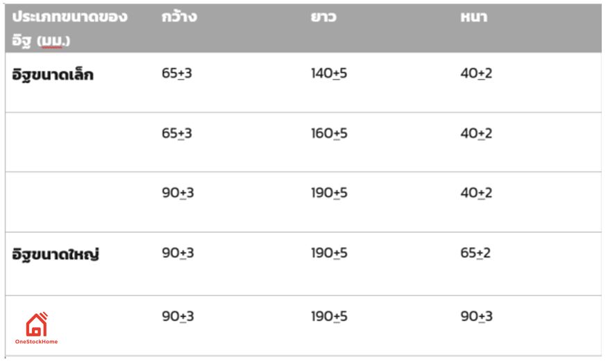
Task: Click the 160+5 length cell
Action: coord(329,133)
